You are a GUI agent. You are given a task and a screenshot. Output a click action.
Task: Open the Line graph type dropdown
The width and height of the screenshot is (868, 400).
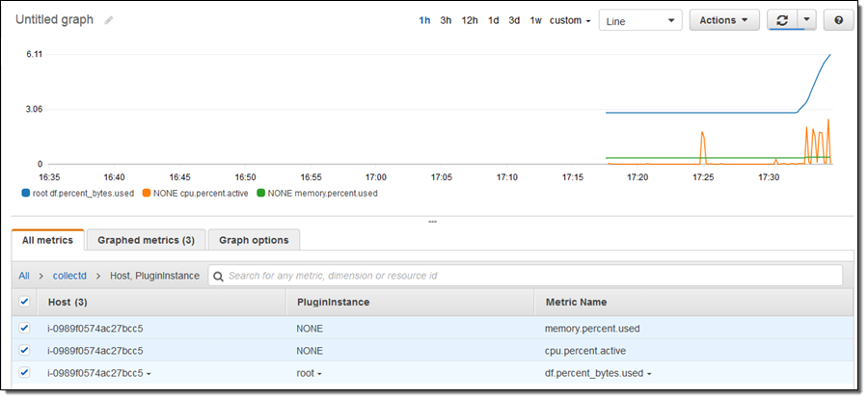point(639,20)
